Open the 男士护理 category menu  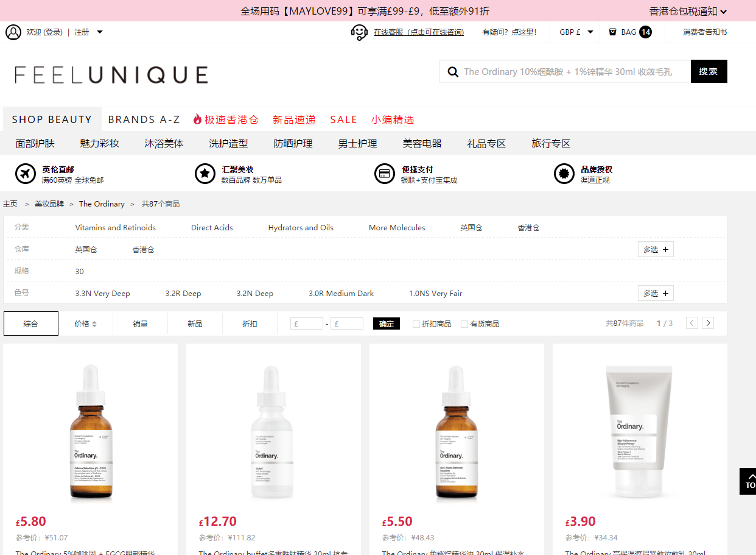[358, 144]
